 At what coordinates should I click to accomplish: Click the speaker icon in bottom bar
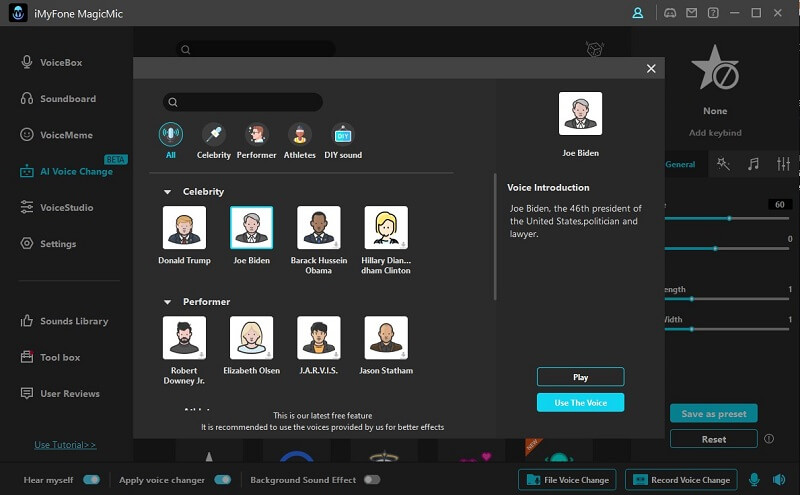(x=779, y=480)
